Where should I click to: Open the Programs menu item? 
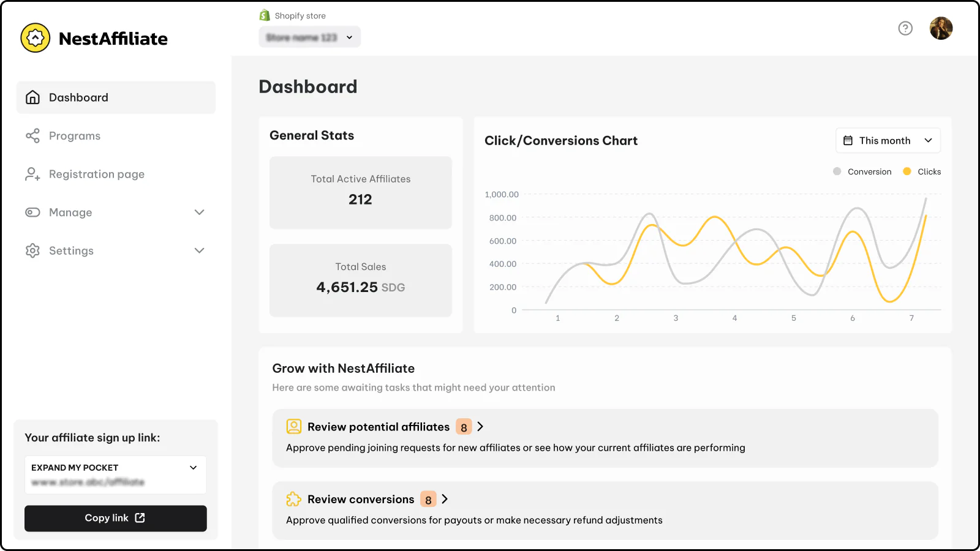coord(116,136)
